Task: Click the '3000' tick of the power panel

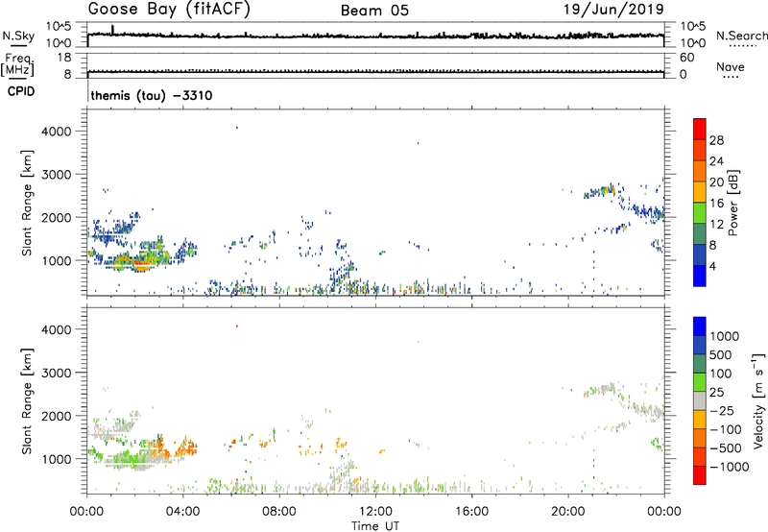Action: click(57, 175)
